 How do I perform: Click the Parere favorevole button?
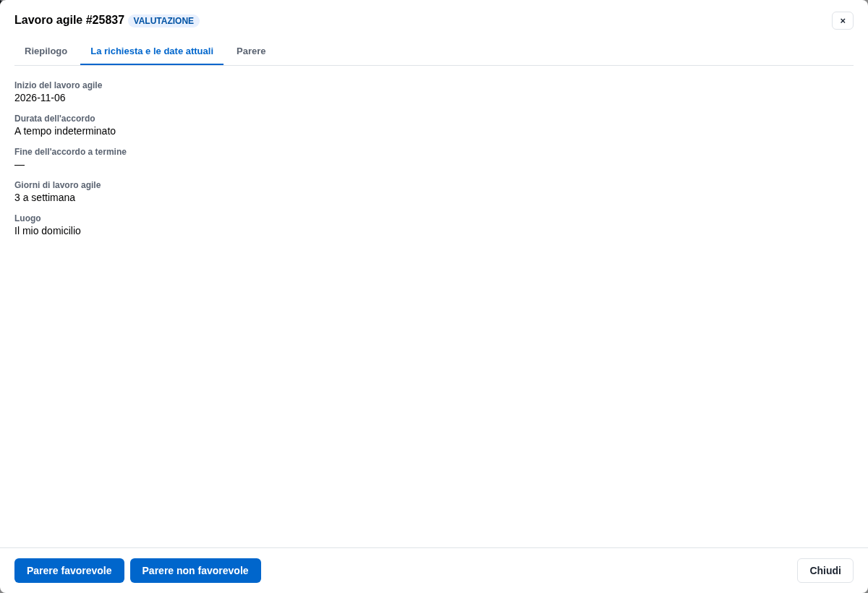click(69, 571)
